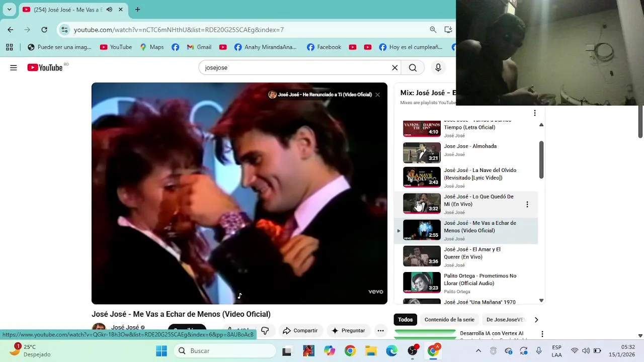Open the YouTube bookmark

point(116,47)
